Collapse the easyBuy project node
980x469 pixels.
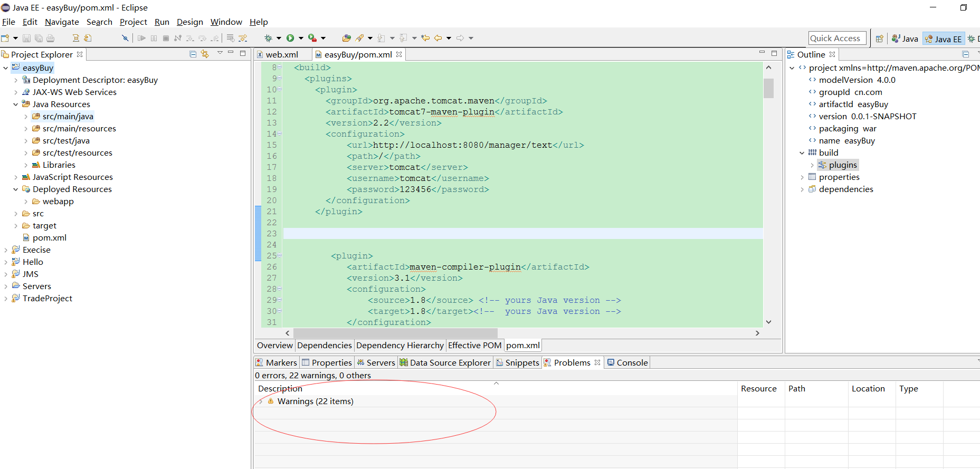5,68
